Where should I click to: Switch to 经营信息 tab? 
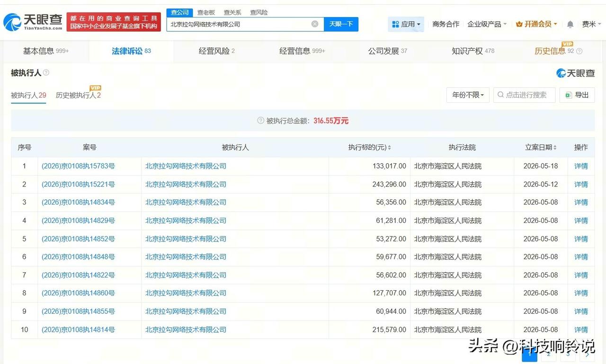point(302,51)
